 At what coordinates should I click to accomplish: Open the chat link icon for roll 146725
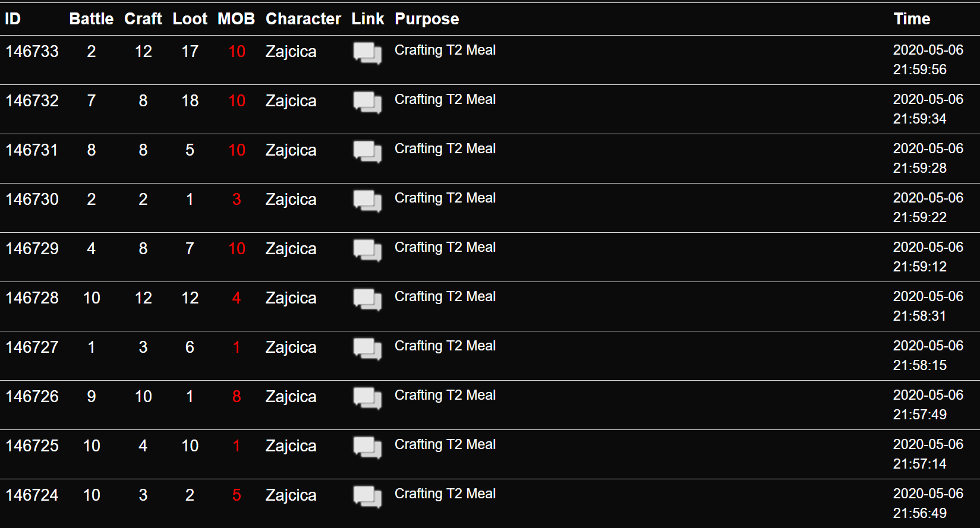(x=367, y=447)
